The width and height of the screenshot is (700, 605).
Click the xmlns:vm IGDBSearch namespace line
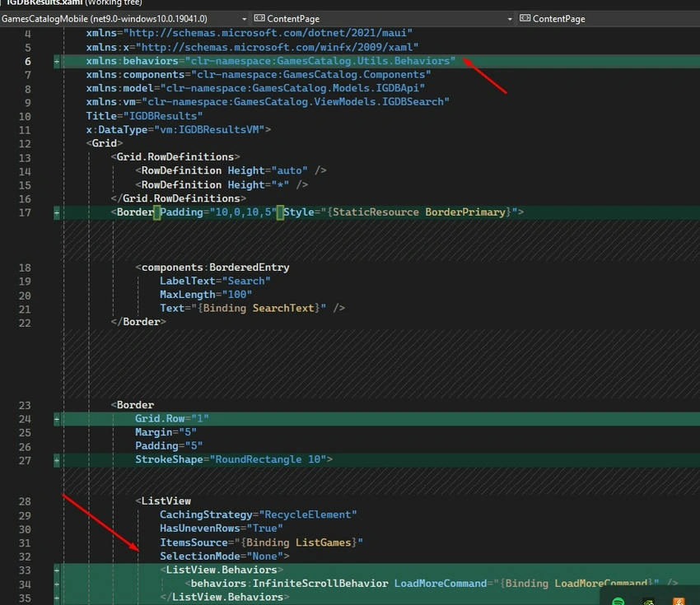(x=268, y=102)
